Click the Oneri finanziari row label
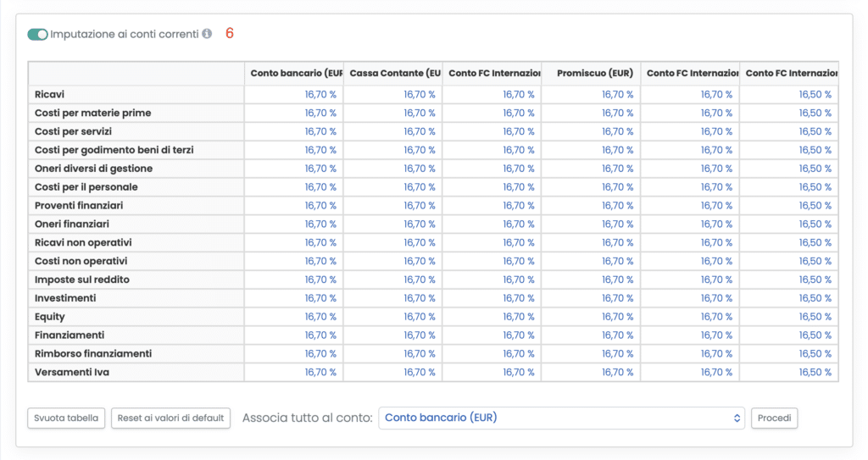The image size is (868, 460). click(71, 224)
